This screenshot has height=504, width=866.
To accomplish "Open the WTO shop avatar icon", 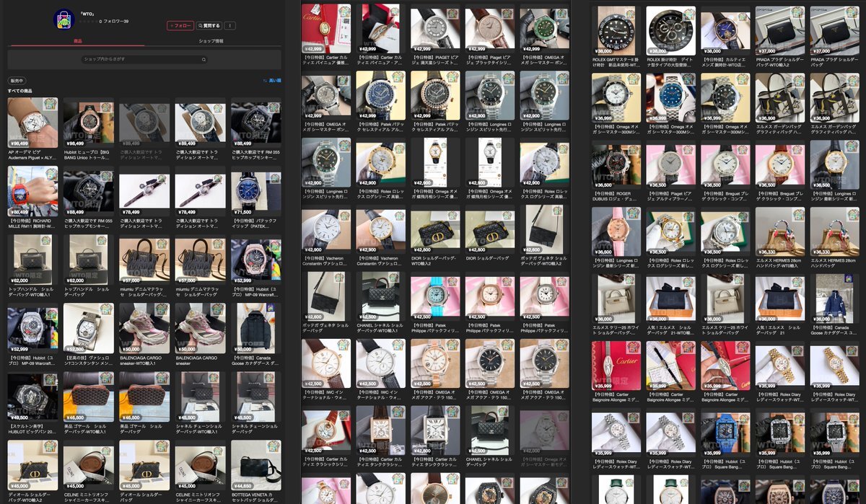I will [65, 19].
